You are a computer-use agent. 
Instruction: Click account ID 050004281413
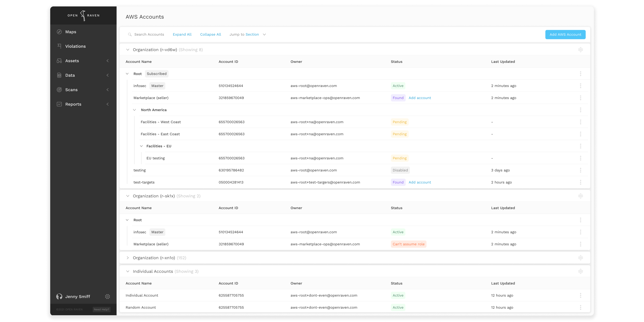(x=231, y=183)
